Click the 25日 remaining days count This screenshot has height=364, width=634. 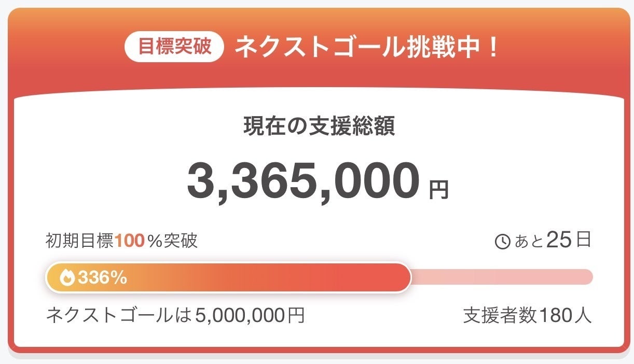(569, 240)
